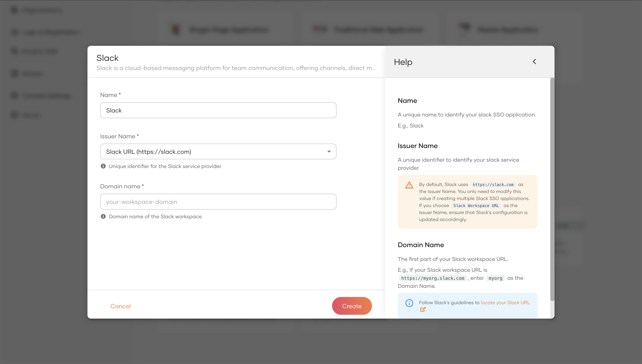Click the external link icon beside "locate your Slack URL"

click(x=423, y=309)
